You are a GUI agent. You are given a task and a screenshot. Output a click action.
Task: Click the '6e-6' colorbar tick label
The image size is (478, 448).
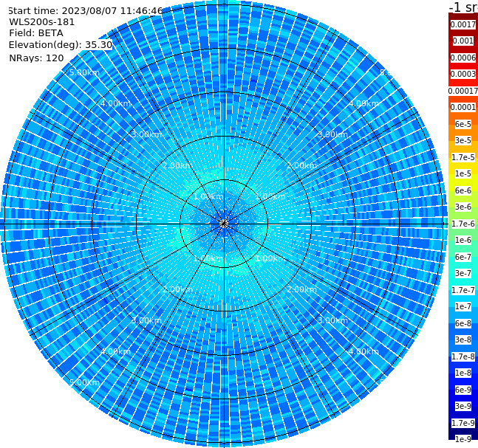463,190
